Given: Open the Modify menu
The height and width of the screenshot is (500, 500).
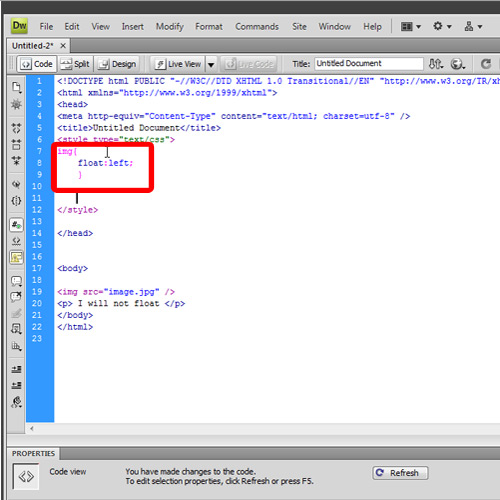Looking at the screenshot, I should [170, 26].
